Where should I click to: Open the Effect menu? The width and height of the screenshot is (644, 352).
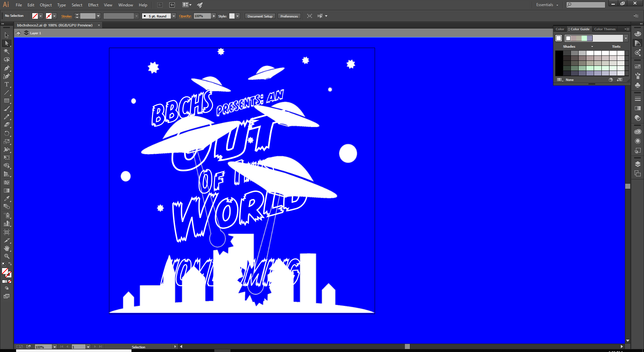click(x=93, y=5)
